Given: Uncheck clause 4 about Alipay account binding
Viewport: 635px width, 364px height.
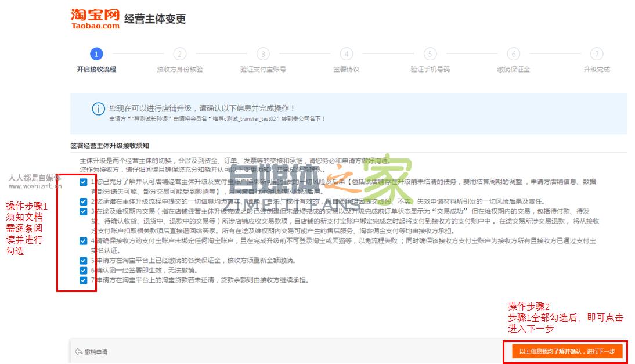Looking at the screenshot, I should point(83,241).
